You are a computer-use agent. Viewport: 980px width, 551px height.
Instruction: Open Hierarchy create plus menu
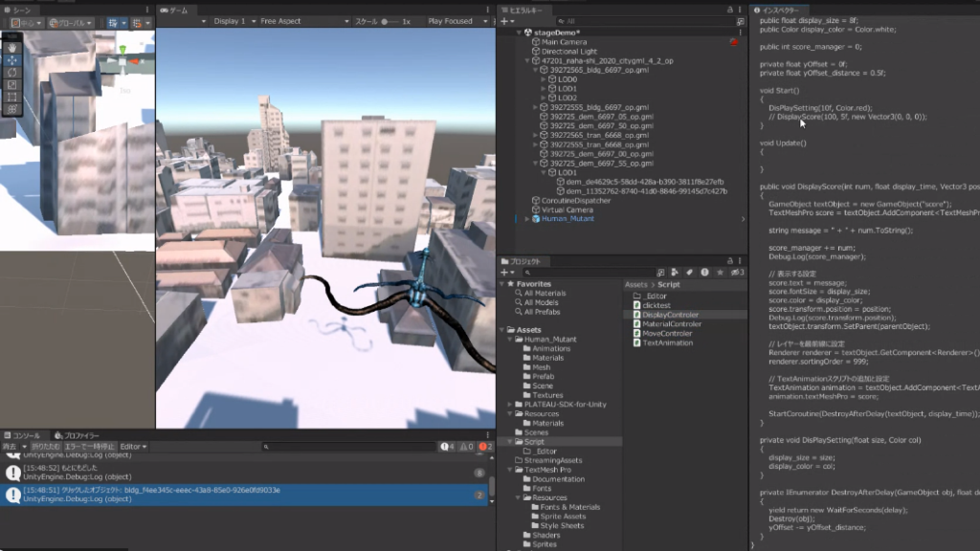coord(507,21)
